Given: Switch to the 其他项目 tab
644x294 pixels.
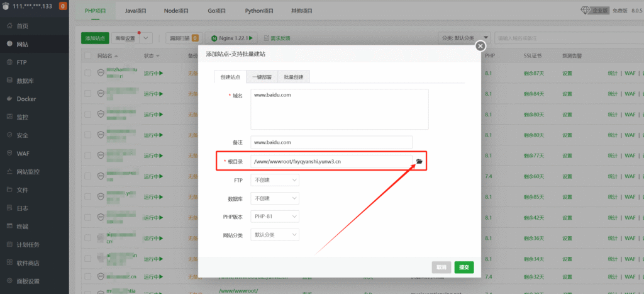Looking at the screenshot, I should click(301, 11).
